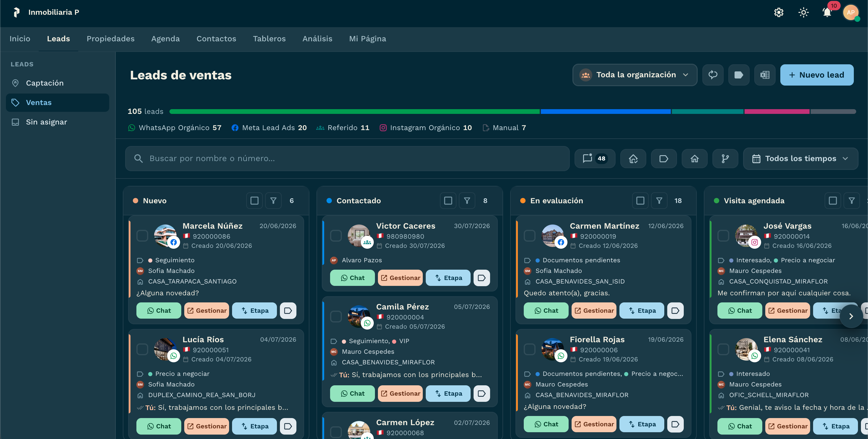
Task: Open Etapa selector for Lucía Ríos
Action: (x=254, y=426)
